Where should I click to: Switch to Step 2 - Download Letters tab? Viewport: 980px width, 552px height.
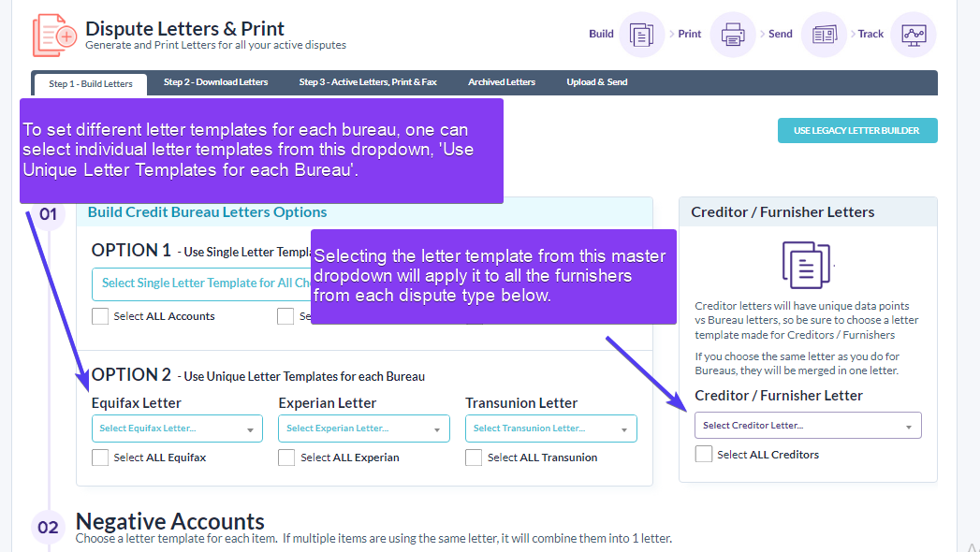(x=215, y=82)
